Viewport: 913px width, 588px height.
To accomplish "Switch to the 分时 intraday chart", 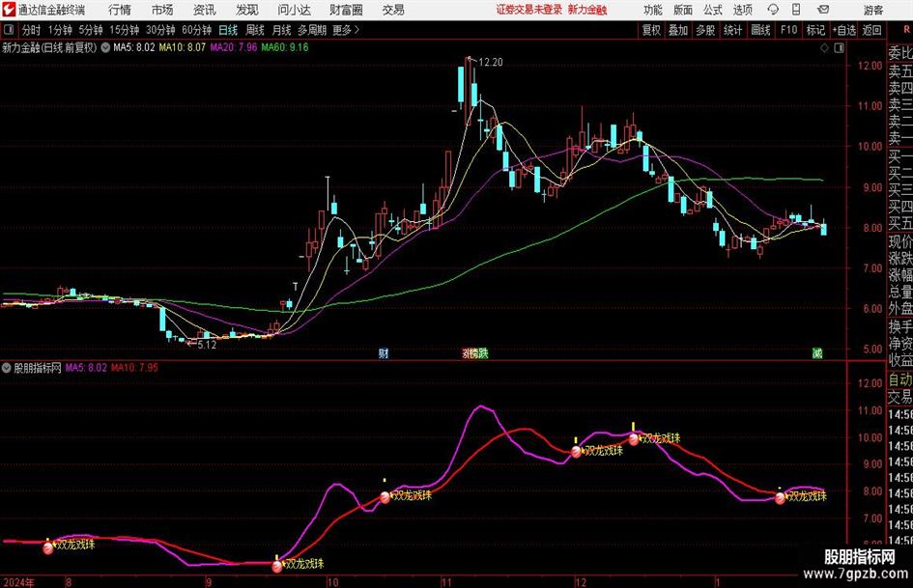I will [32, 30].
